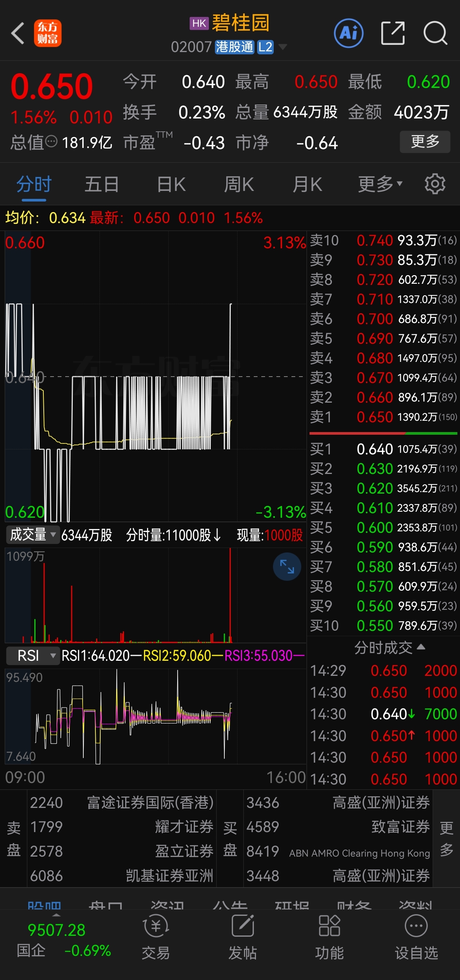Open the search magnifier icon
The image size is (460, 980).
point(435,34)
